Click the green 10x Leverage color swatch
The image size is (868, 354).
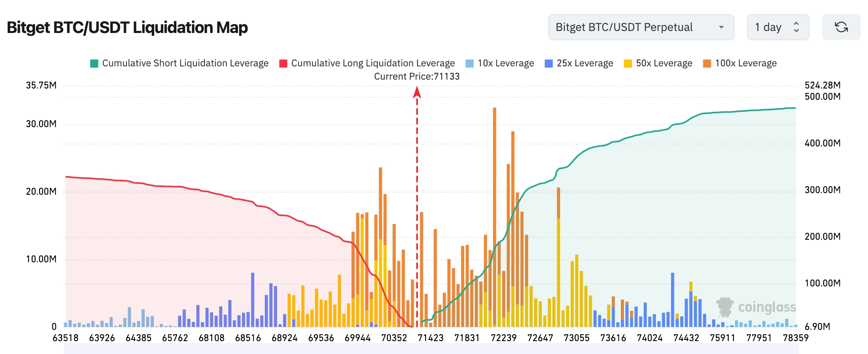click(x=469, y=64)
